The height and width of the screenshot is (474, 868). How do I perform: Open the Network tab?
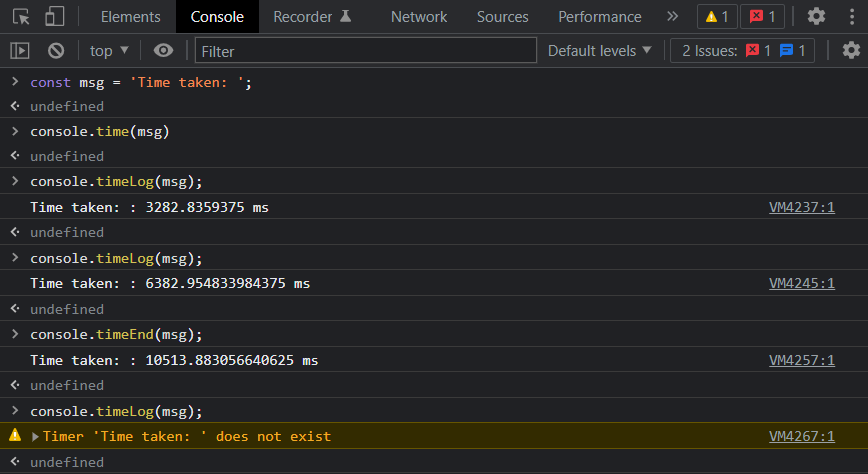[419, 17]
